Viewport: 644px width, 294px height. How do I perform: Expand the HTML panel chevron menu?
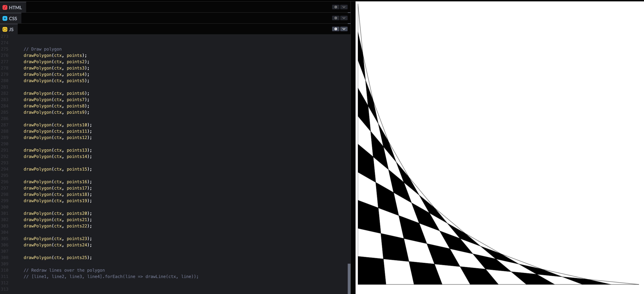pyautogui.click(x=344, y=7)
